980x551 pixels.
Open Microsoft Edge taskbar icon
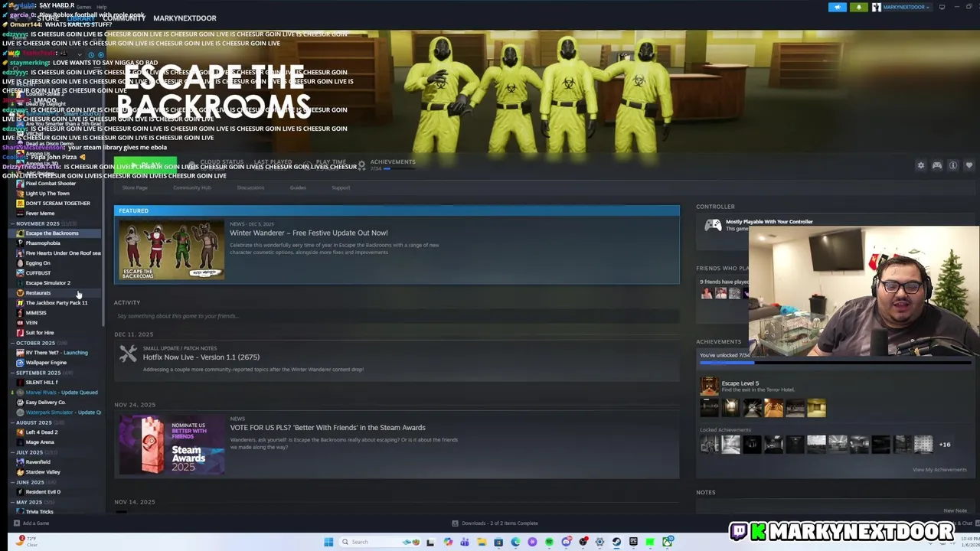(515, 542)
